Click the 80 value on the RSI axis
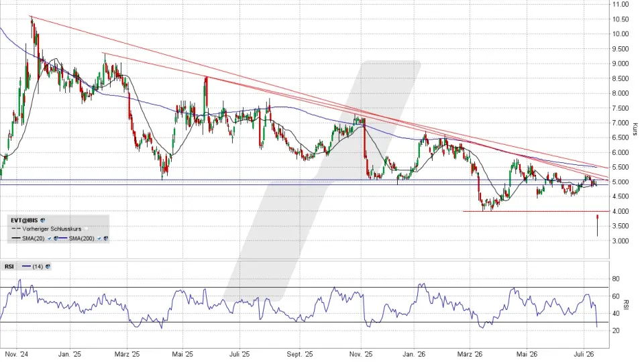The height and width of the screenshot is (362, 644). (x=616, y=279)
